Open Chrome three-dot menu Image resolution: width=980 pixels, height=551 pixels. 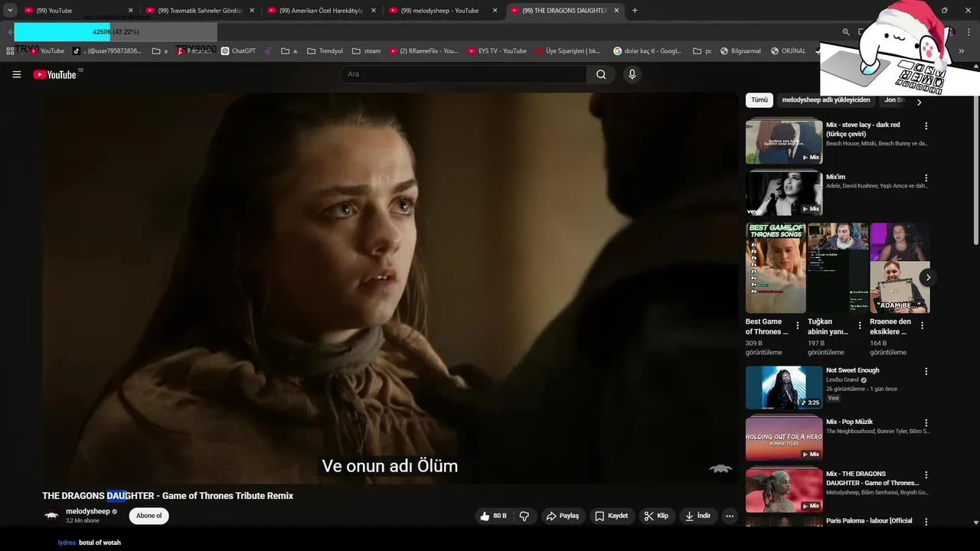[968, 32]
